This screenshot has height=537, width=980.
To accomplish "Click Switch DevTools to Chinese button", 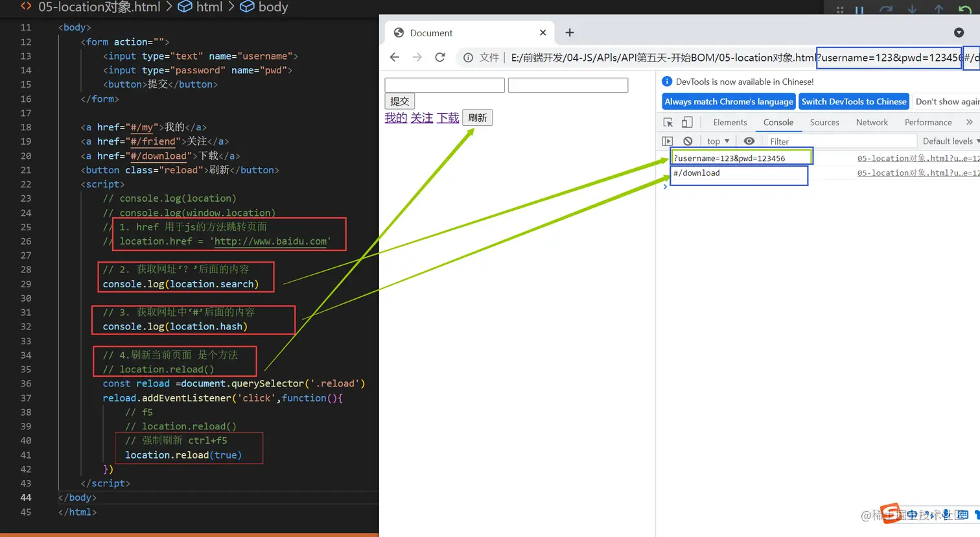I will click(854, 101).
